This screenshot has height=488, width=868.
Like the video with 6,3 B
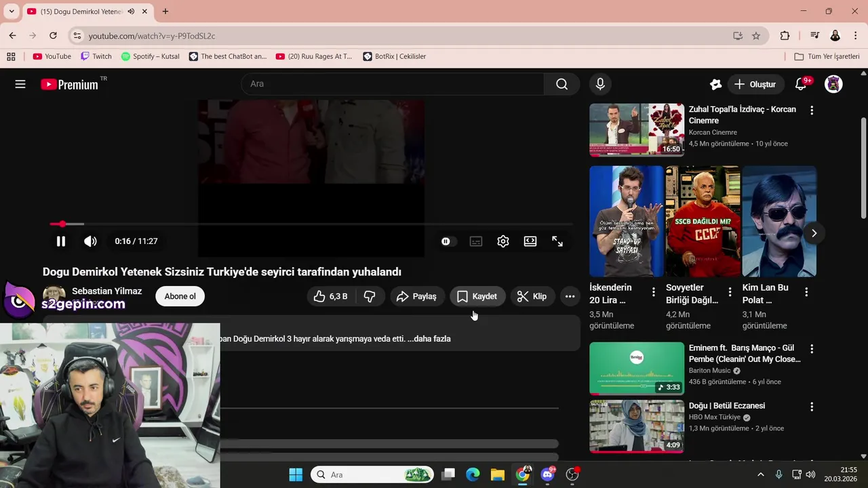click(330, 296)
